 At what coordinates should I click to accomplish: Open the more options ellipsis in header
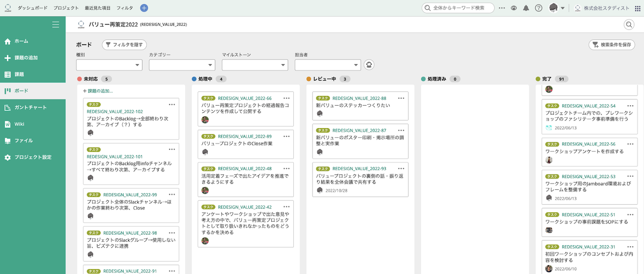pos(502,8)
